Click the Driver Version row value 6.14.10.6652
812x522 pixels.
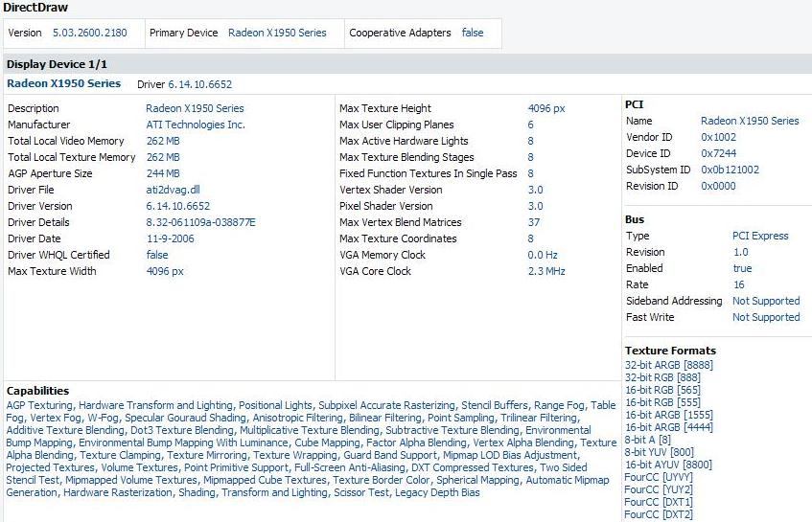coord(177,206)
